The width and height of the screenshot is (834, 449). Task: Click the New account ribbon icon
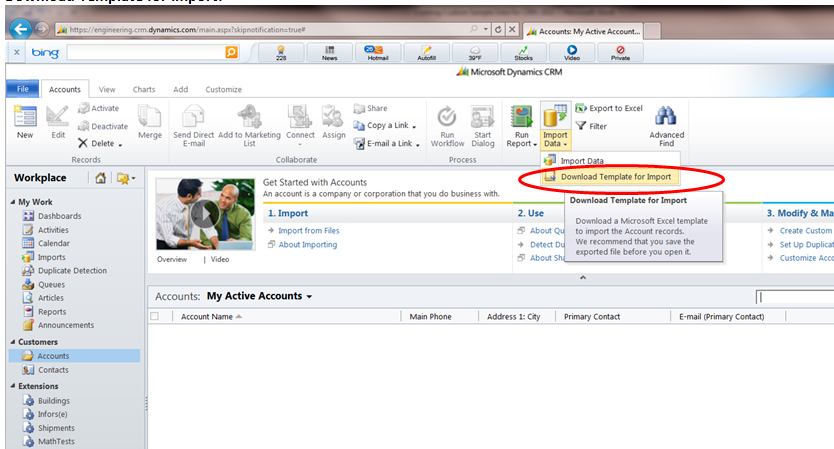[24, 116]
